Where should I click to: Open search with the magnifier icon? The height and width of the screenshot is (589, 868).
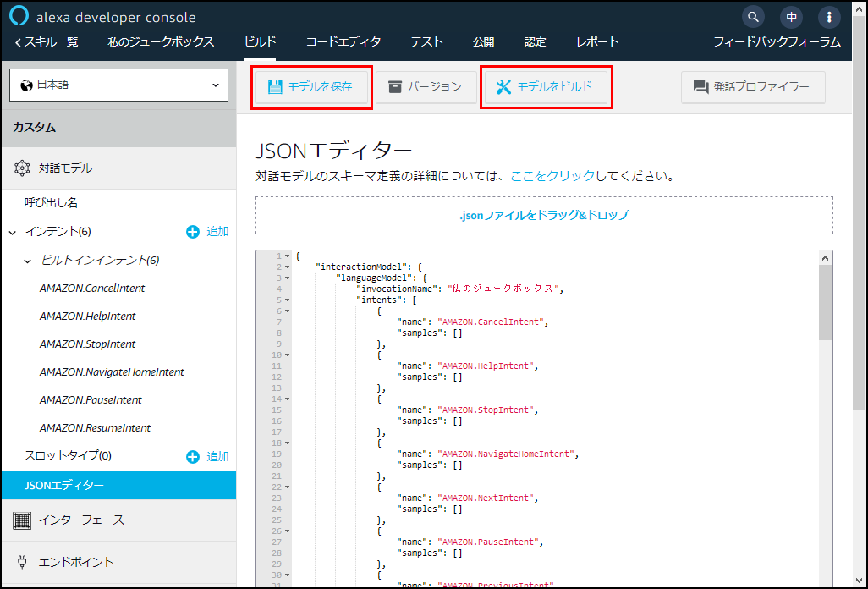753,17
